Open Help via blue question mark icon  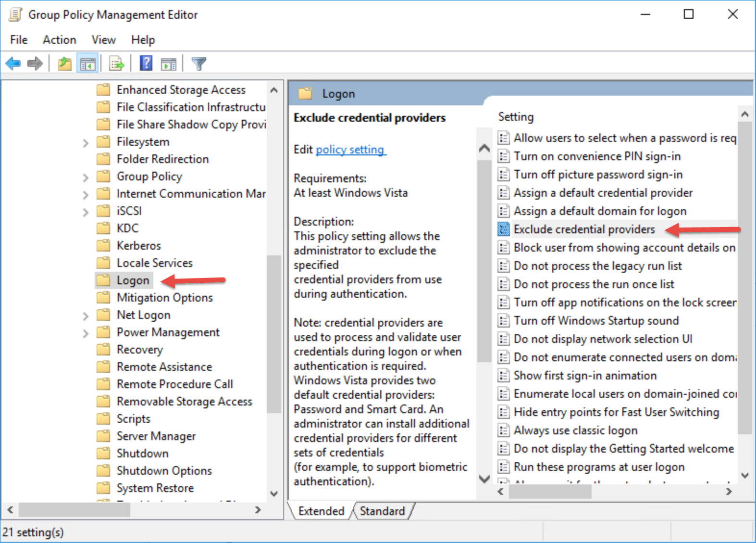click(x=146, y=63)
